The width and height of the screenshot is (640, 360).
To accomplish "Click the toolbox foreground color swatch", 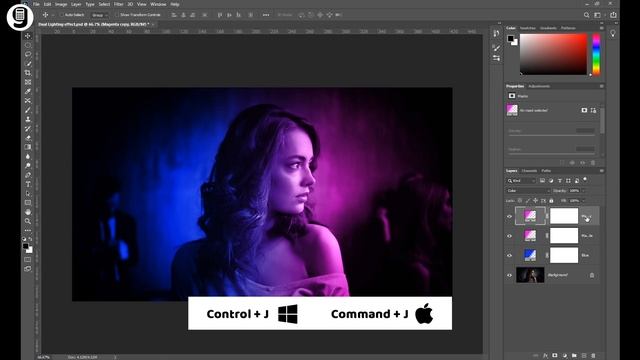I will coord(26,246).
